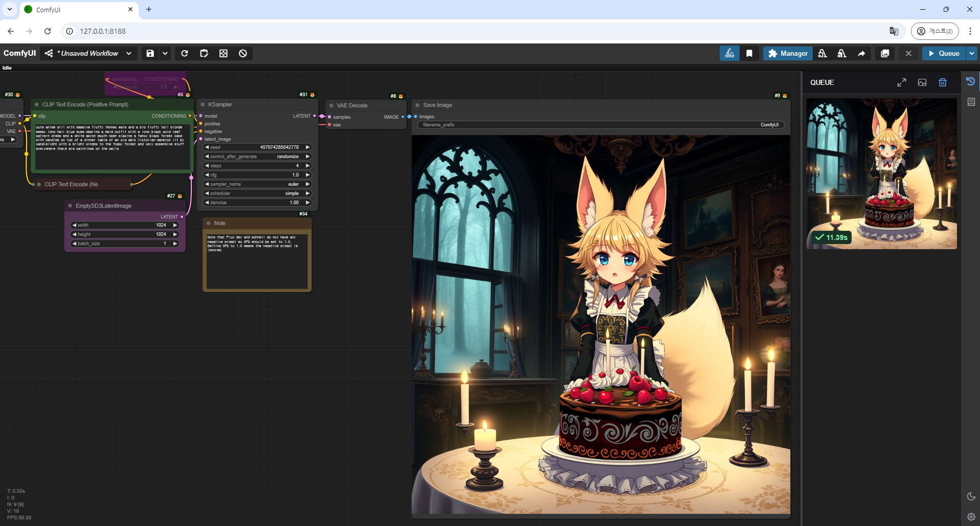Click the #27 fox badge above EmptySD3LatentImage

coord(174,196)
